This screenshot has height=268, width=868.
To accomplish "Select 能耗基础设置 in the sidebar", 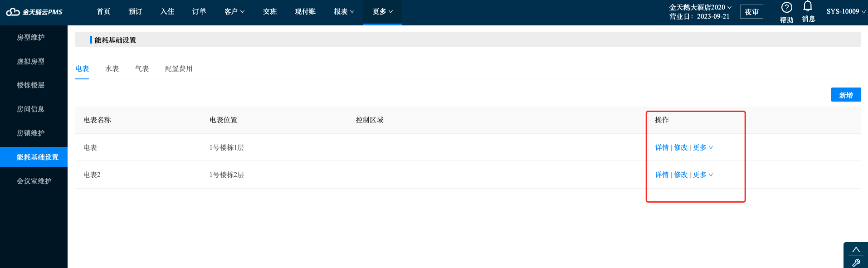I will pos(34,157).
